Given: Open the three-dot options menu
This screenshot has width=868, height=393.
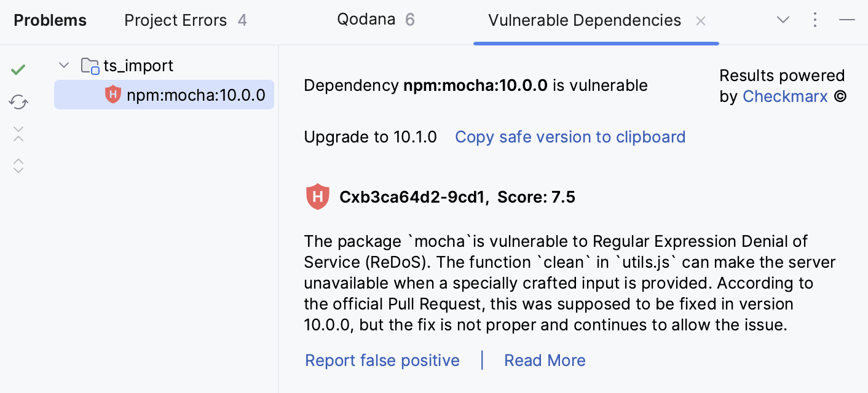Looking at the screenshot, I should pyautogui.click(x=815, y=20).
